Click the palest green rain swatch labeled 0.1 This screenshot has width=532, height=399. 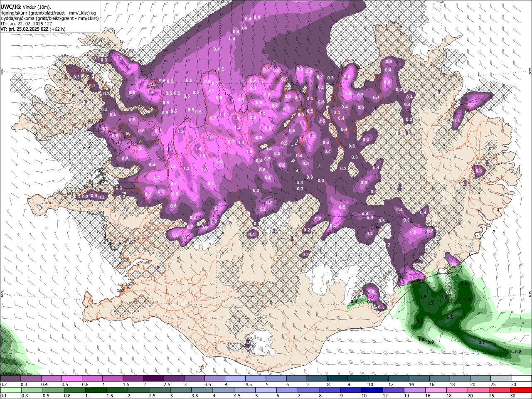tap(10, 390)
